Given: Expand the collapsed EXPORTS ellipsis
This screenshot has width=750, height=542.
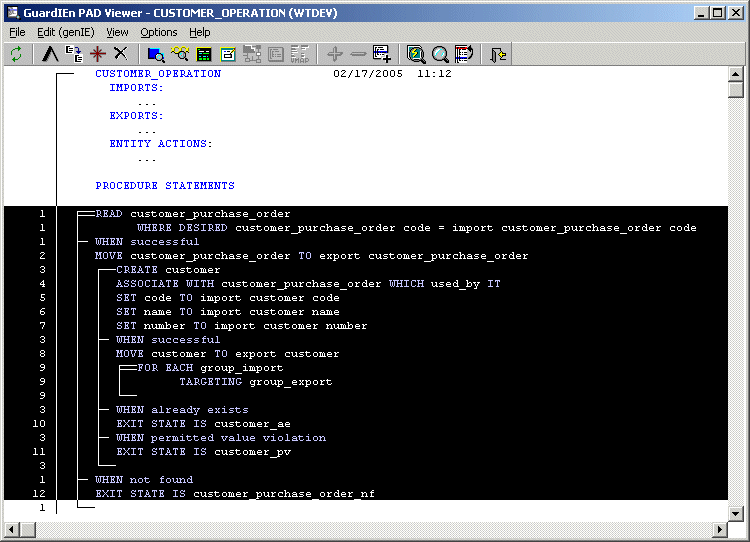Looking at the screenshot, I should point(147,130).
